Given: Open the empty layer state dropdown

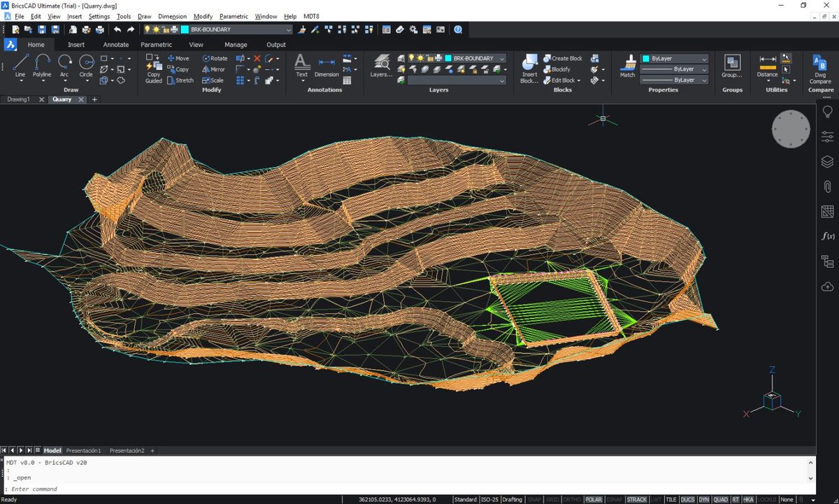Looking at the screenshot, I should click(x=457, y=80).
